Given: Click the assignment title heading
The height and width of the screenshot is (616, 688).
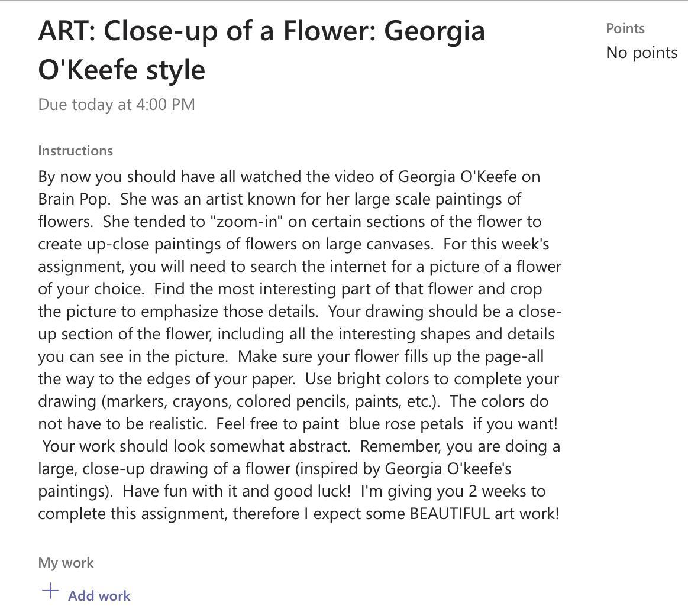Looking at the screenshot, I should 261,50.
